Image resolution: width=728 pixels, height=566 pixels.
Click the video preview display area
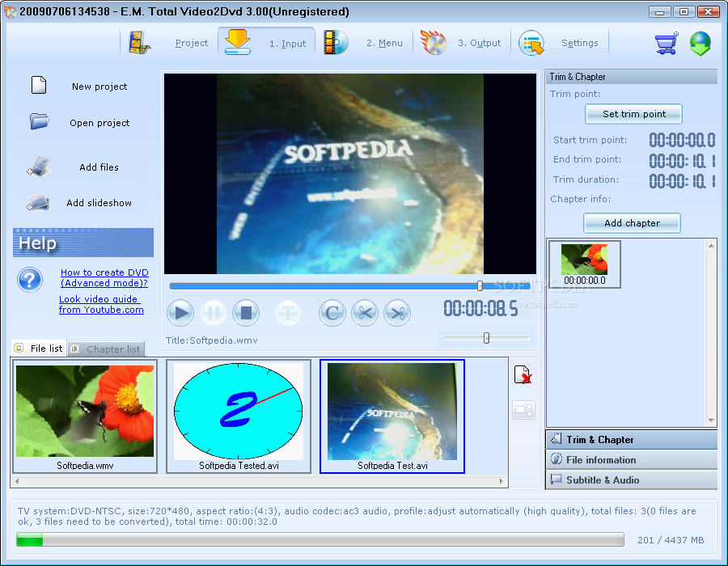(x=350, y=174)
